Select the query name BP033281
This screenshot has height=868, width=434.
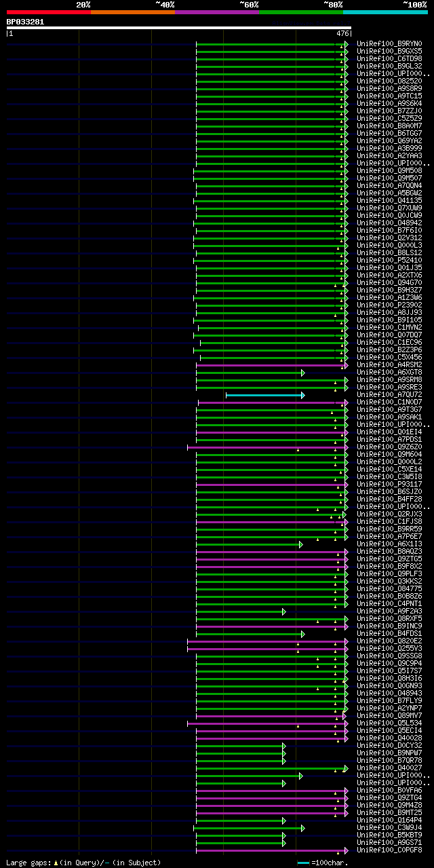point(25,22)
